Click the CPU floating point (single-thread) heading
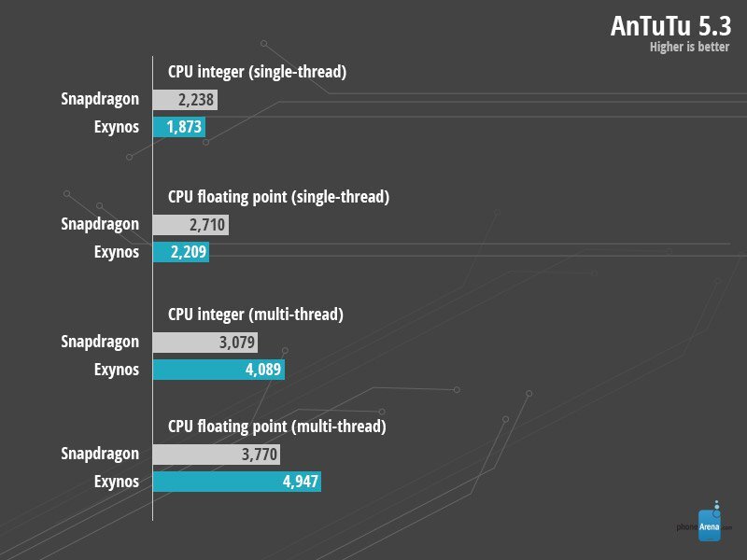The height and width of the screenshot is (560, 747). coord(278,197)
